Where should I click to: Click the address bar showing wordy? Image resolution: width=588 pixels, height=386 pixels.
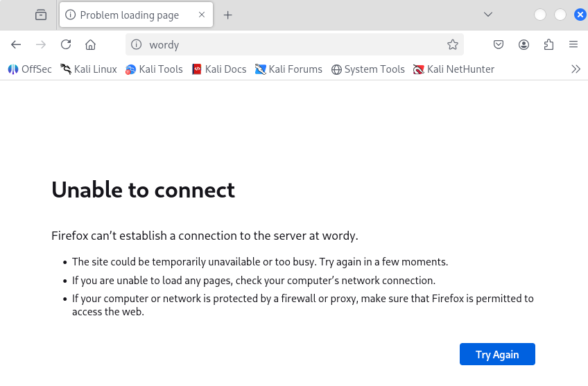coord(291,44)
